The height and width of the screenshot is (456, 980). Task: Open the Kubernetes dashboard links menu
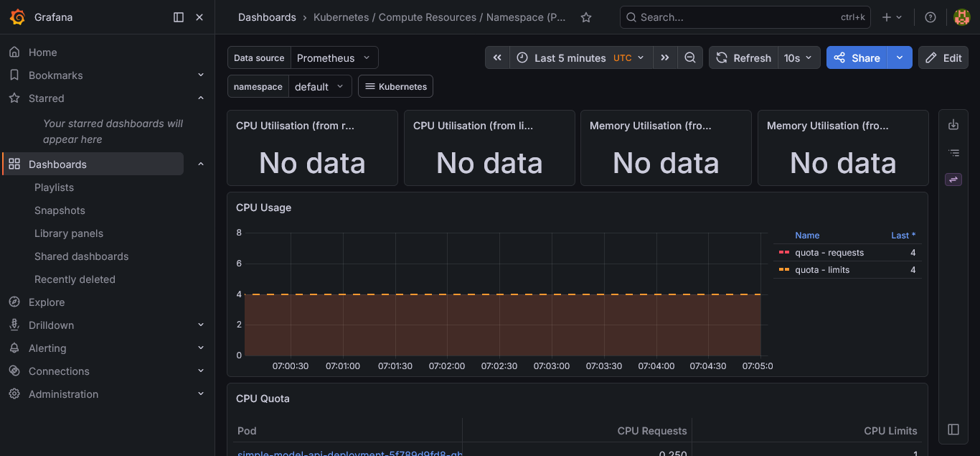[x=395, y=87]
